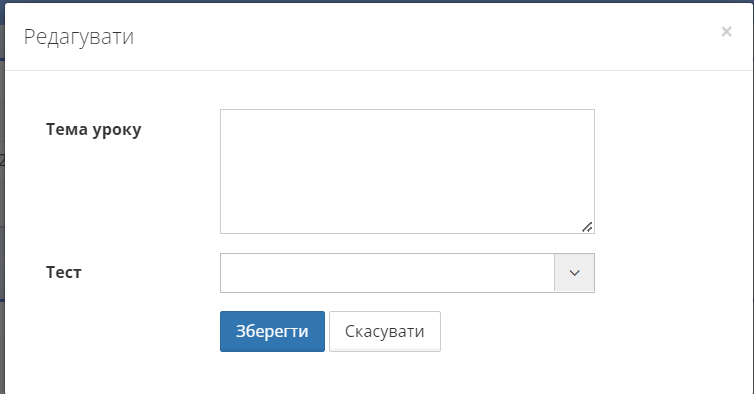Open the Тест combo box field

tap(407, 273)
